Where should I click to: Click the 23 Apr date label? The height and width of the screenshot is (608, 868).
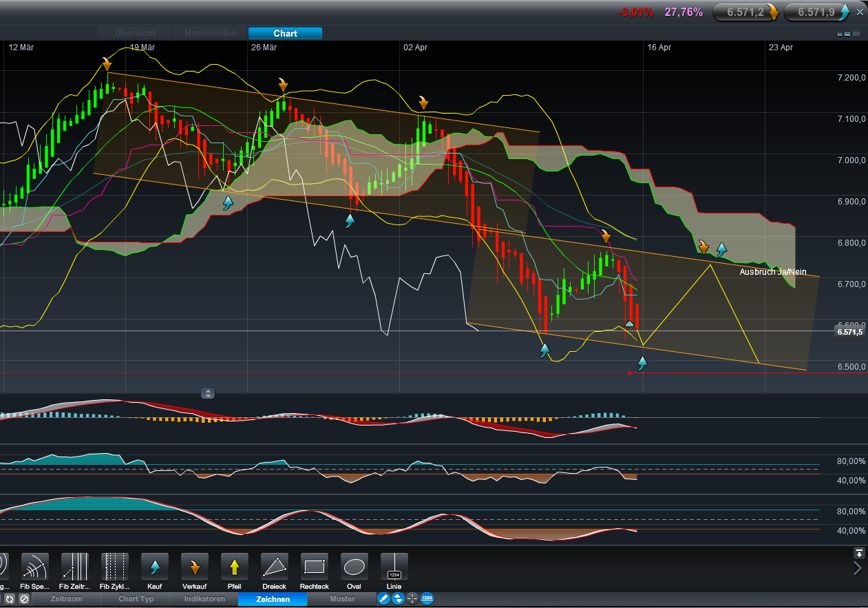781,48
